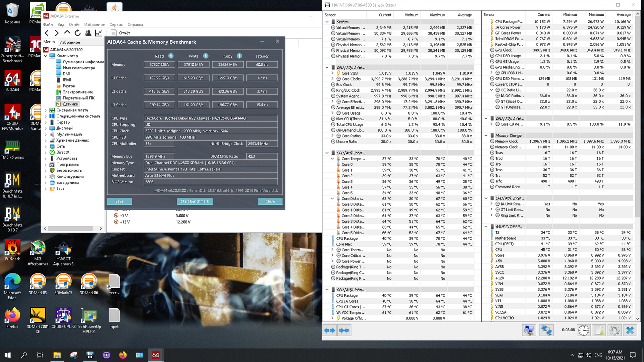Click Firefox icon in the taskbar
This screenshot has width=644, height=362.
click(x=123, y=355)
